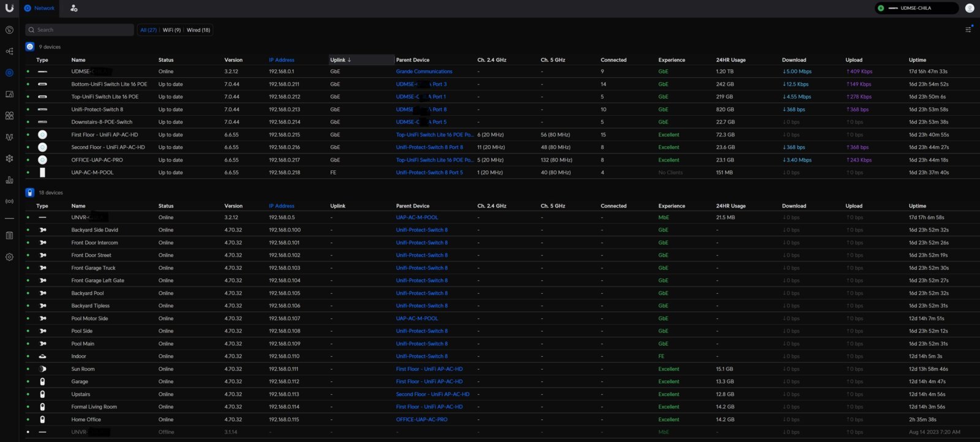Click IP address 192.168.0.110
The height and width of the screenshot is (442, 980).
pos(284,356)
